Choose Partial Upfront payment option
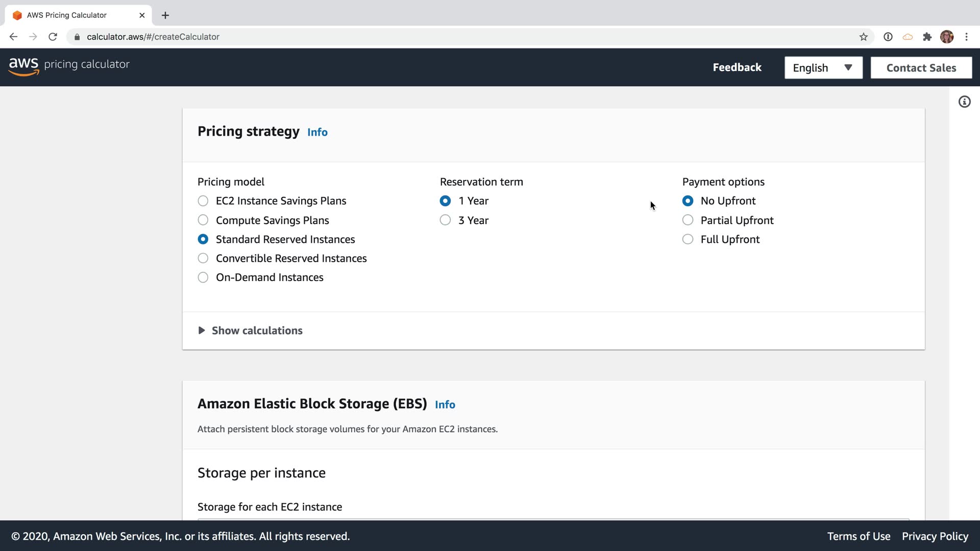980x551 pixels. [x=688, y=220]
